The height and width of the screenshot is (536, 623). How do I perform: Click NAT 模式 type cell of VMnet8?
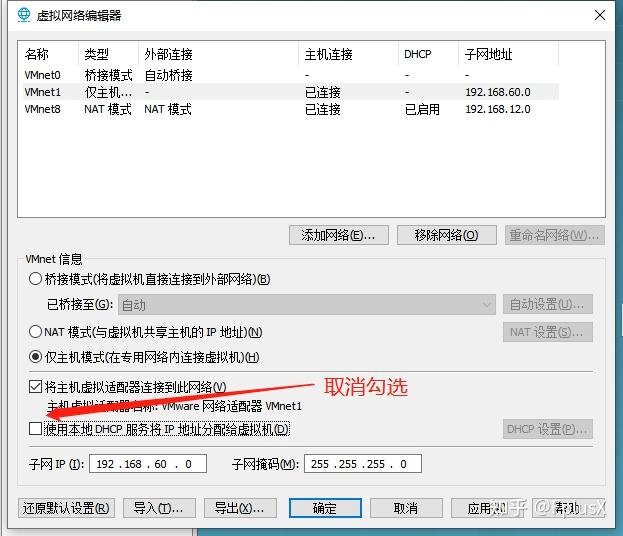pos(108,109)
